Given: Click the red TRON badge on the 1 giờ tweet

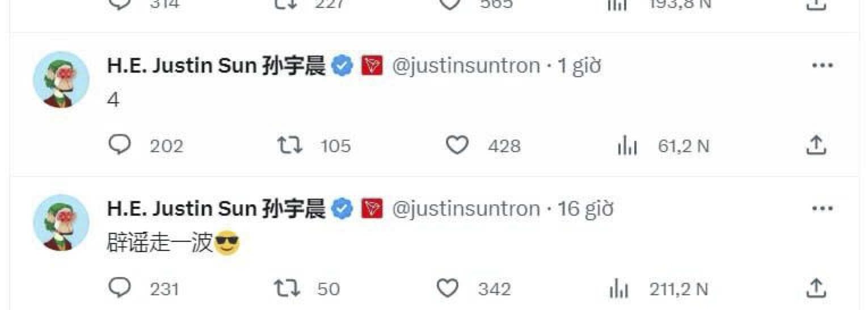Looking at the screenshot, I should point(372,66).
